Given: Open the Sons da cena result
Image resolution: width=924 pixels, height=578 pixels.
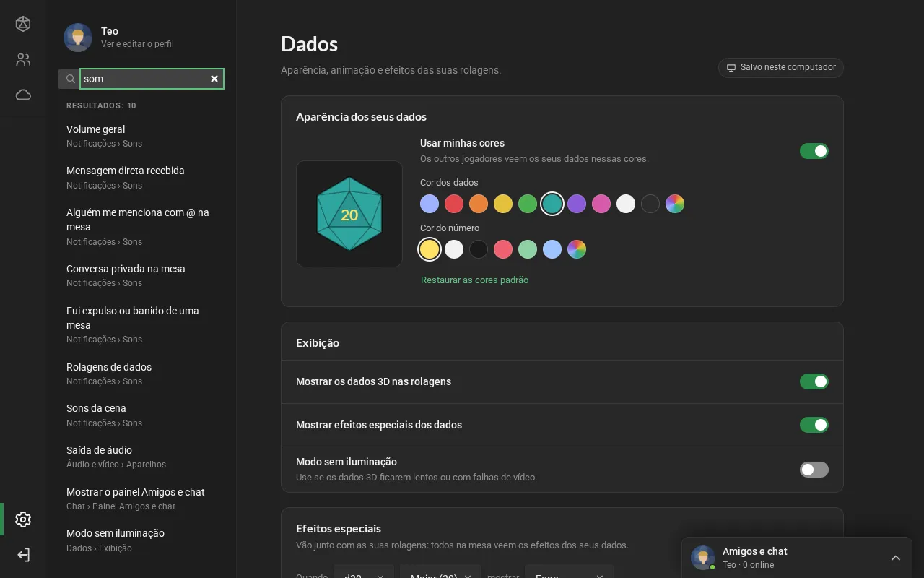Looking at the screenshot, I should pyautogui.click(x=141, y=415).
